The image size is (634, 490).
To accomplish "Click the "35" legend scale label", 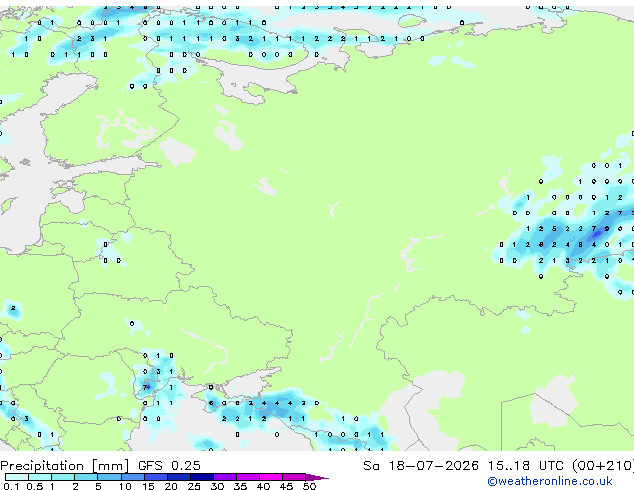I will pyautogui.click(x=240, y=486).
